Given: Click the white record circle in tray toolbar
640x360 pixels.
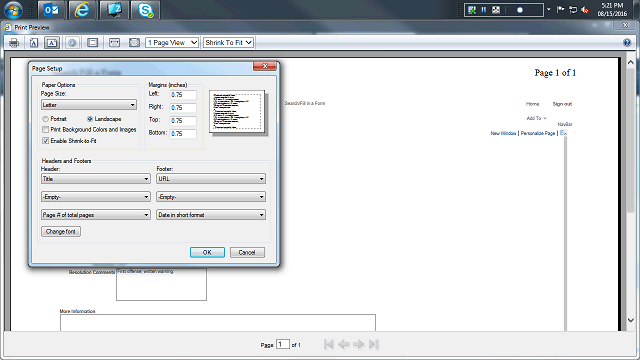Looking at the screenshot, I should click(520, 10).
